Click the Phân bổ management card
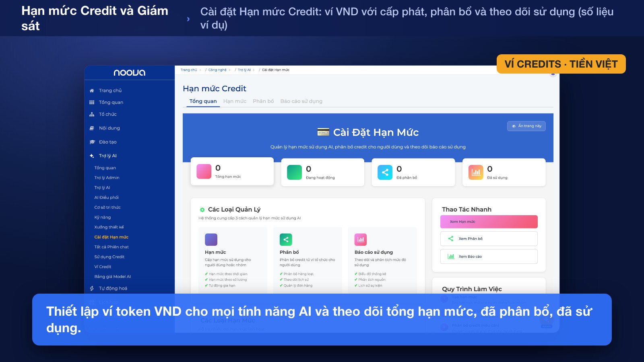The height and width of the screenshot is (362, 644). coord(308,261)
